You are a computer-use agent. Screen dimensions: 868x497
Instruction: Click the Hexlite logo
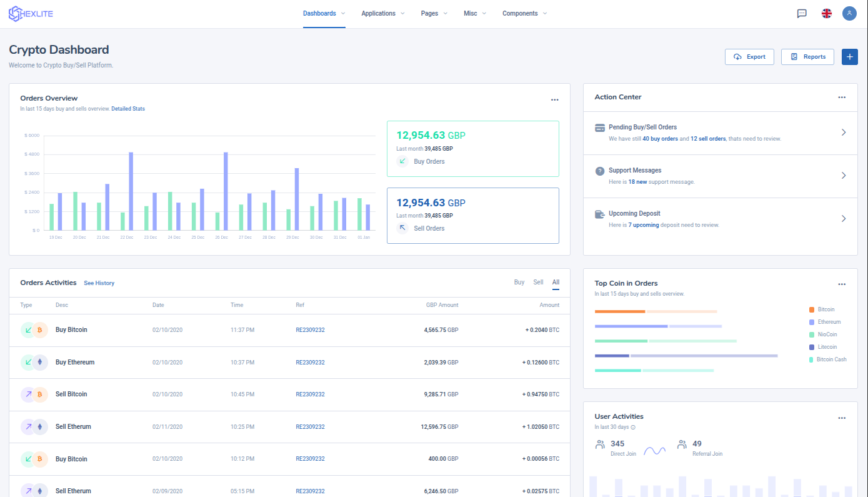31,13
